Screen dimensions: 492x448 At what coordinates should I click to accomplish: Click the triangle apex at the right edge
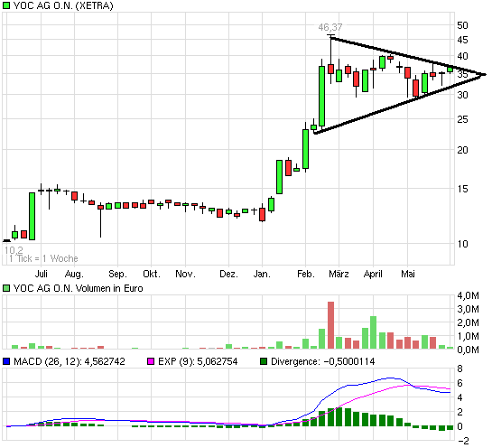484,74
